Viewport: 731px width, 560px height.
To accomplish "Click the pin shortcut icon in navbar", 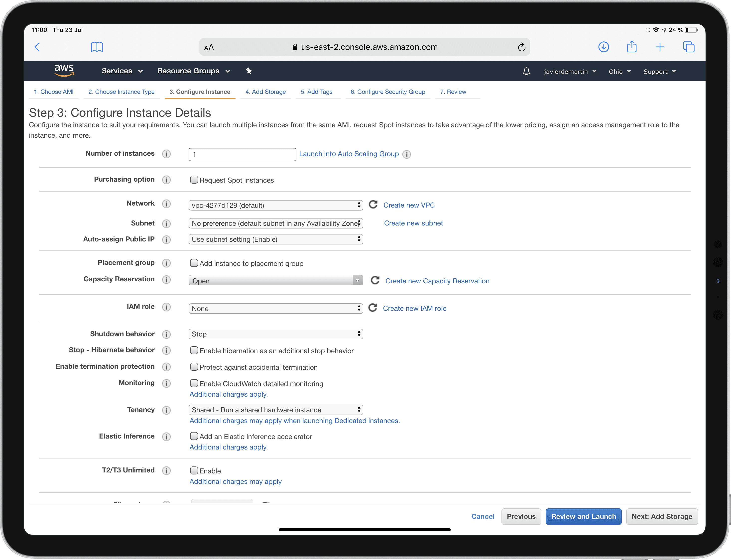I will coord(249,71).
